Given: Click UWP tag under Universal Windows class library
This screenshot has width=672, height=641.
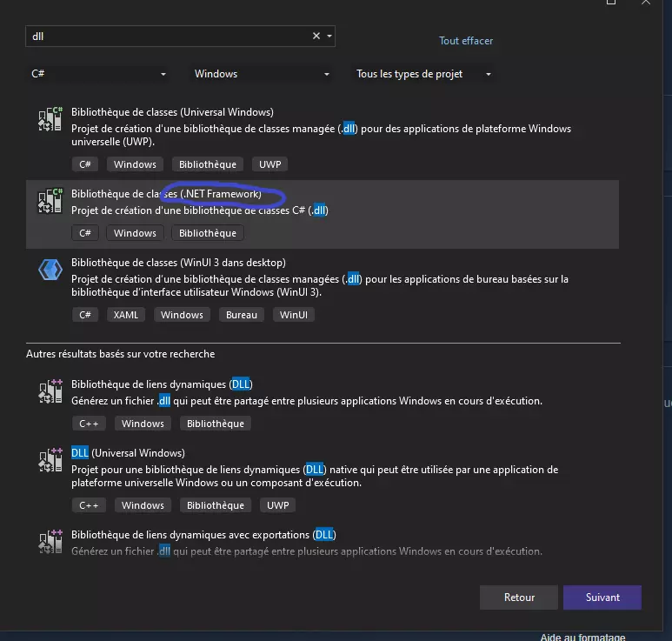Looking at the screenshot, I should [x=270, y=164].
